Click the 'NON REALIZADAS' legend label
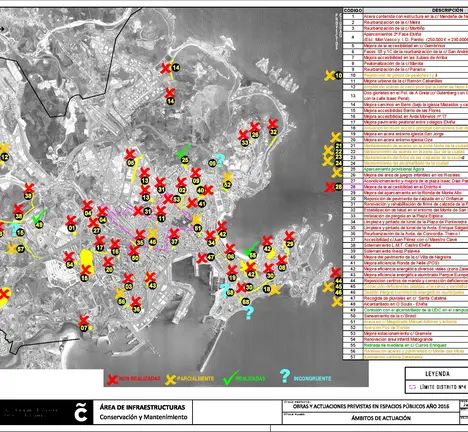Screen dimensions: 468x432 tap(140, 379)
